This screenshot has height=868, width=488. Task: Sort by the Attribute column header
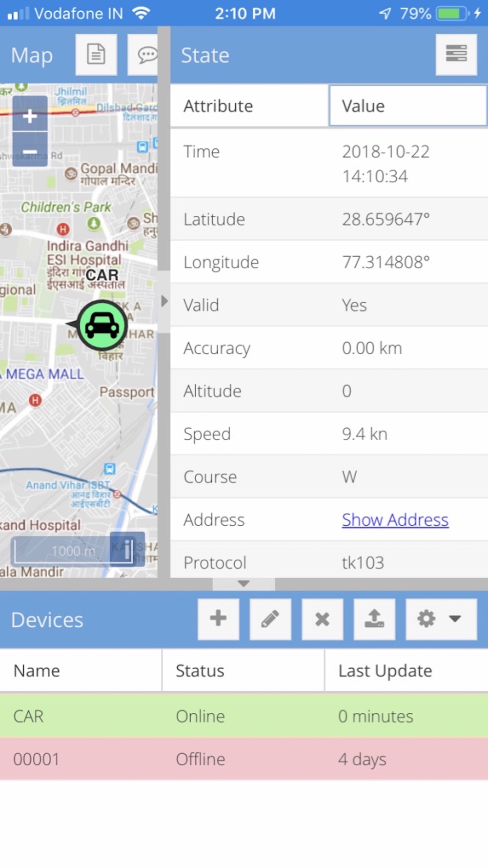pyautogui.click(x=249, y=106)
